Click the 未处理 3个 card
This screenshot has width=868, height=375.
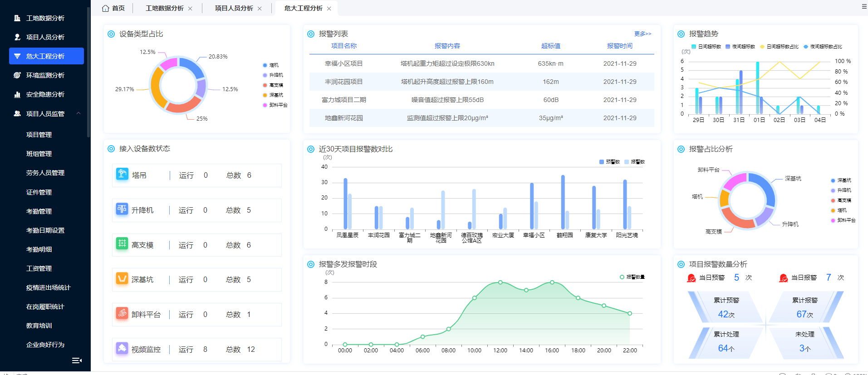tap(805, 342)
